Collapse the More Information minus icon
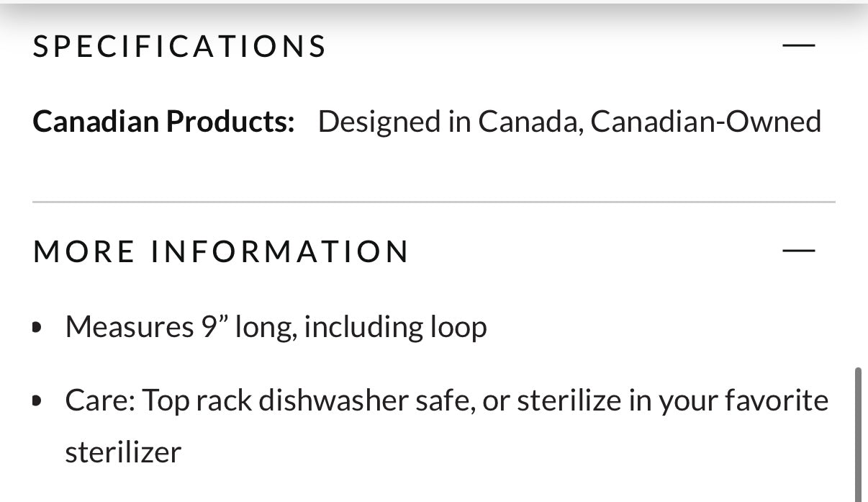This screenshot has width=868, height=502. pyautogui.click(x=798, y=251)
